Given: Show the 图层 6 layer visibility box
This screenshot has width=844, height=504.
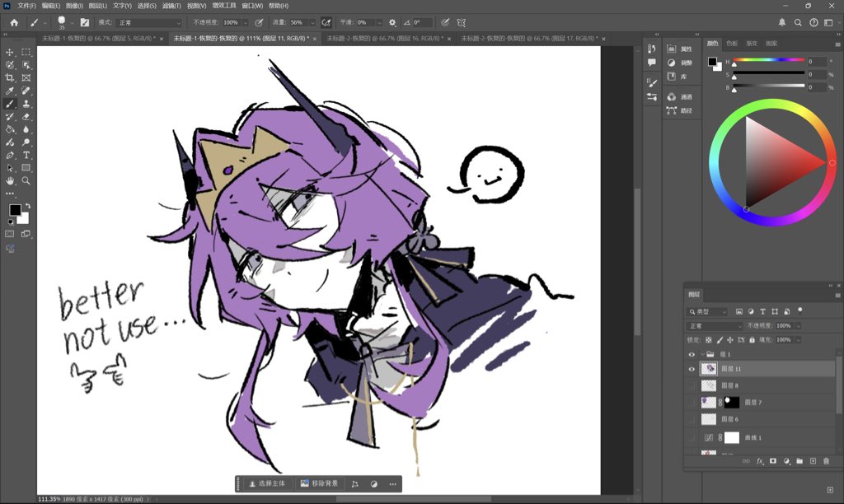Looking at the screenshot, I should 692,419.
